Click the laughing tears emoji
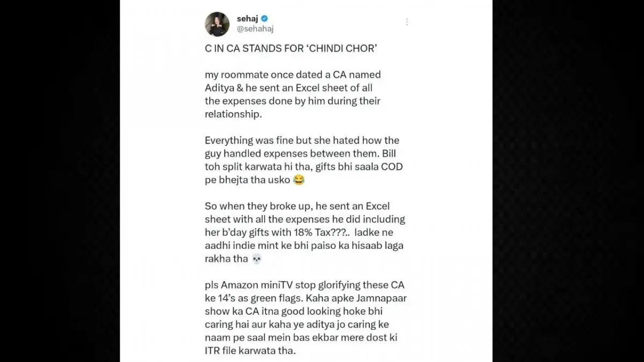This screenshot has height=362, width=644. [299, 181]
